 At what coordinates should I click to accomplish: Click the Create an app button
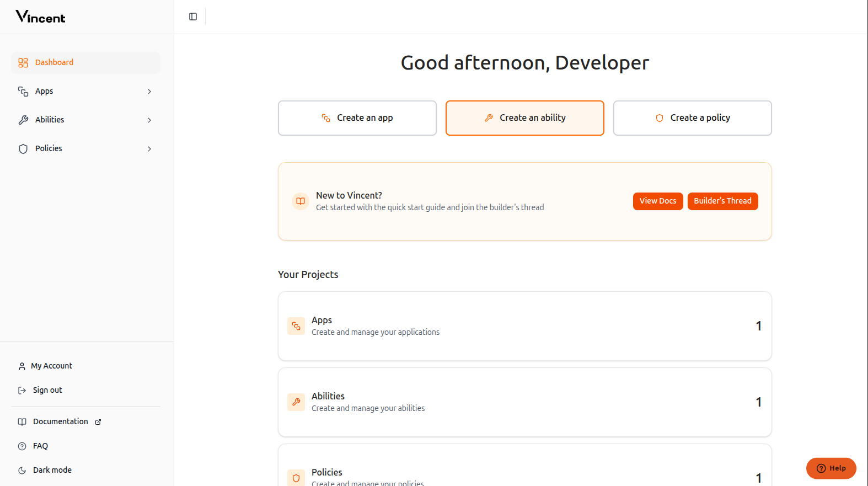357,118
